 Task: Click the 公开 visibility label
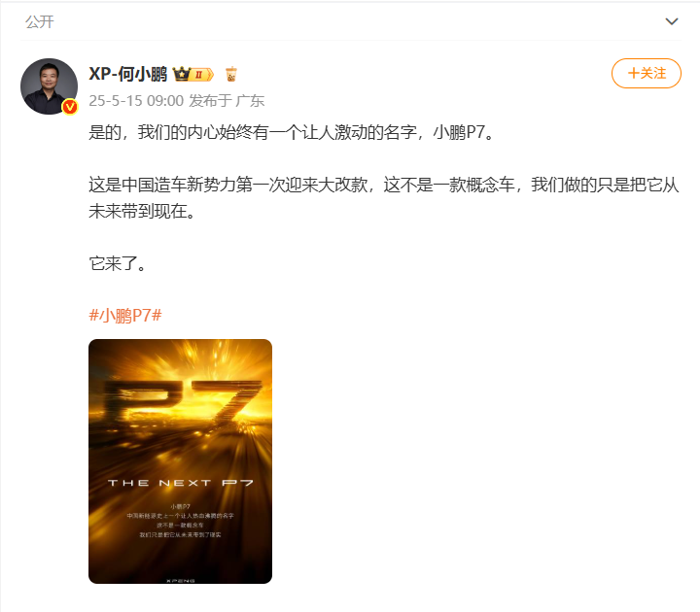39,21
